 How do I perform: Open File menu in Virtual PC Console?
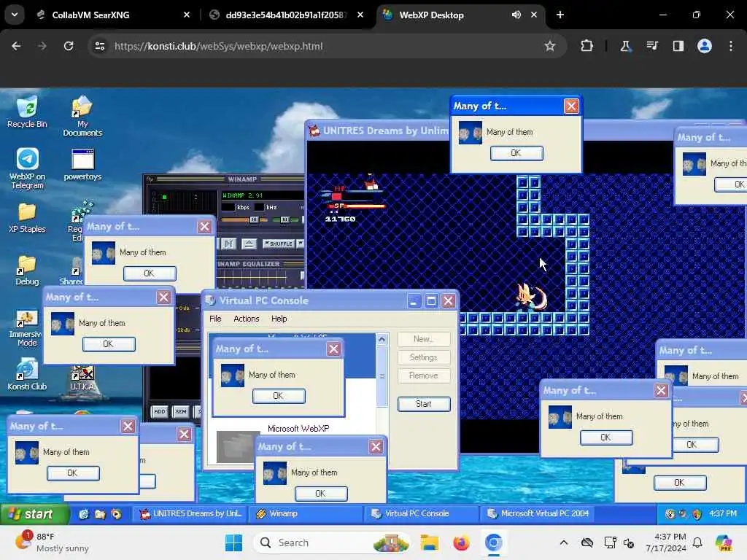[215, 319]
